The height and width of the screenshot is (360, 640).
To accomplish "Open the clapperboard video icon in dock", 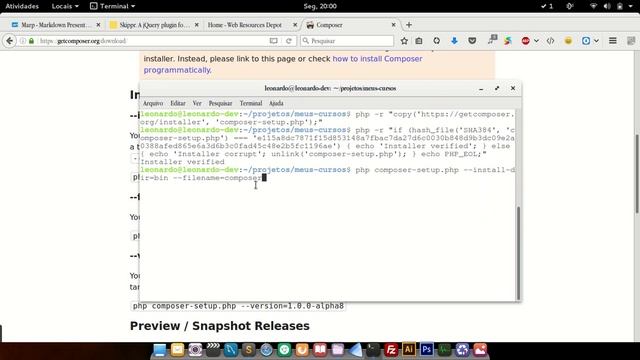I will 213,350.
